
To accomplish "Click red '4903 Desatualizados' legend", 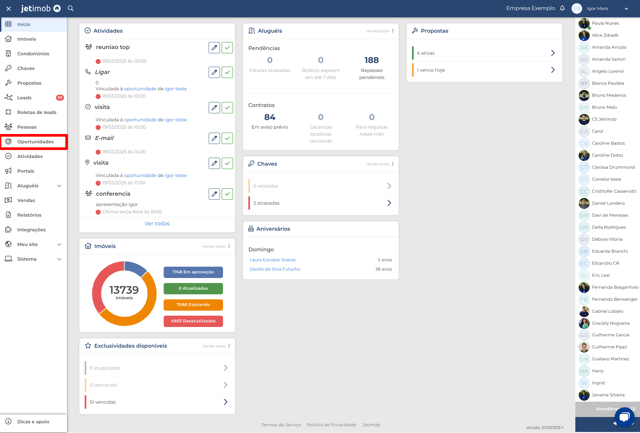I will tap(193, 321).
